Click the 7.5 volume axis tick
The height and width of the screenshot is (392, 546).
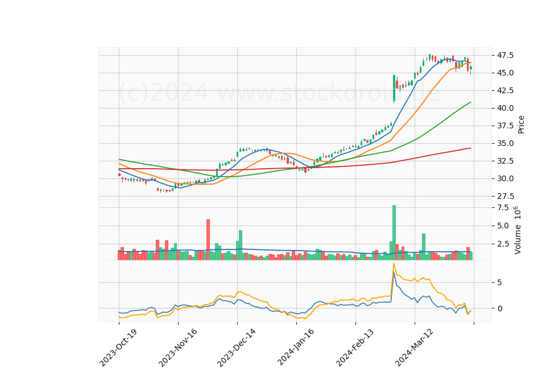coord(503,208)
